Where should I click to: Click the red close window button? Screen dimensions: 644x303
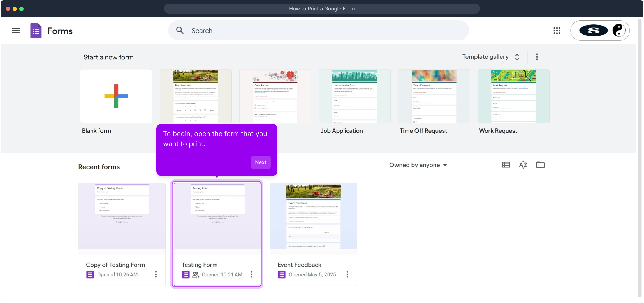8,9
